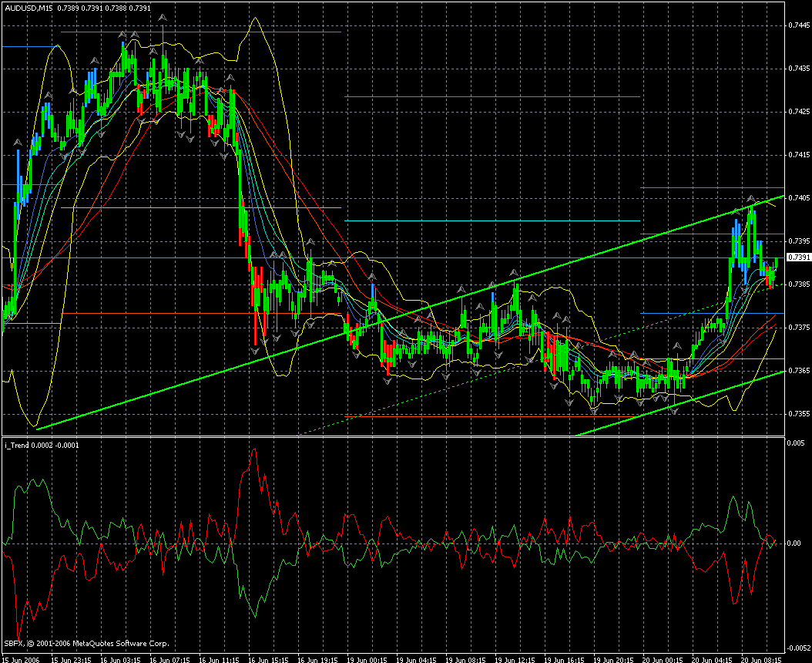
Task: Click the 0.7445 price axis label
Action: pyautogui.click(x=799, y=25)
